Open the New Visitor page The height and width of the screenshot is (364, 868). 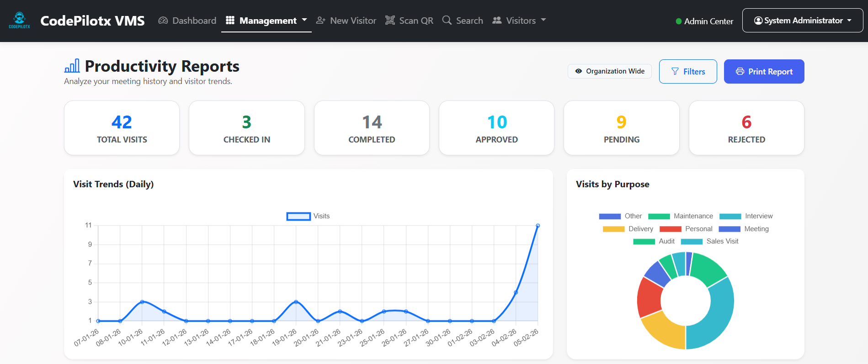(x=346, y=21)
